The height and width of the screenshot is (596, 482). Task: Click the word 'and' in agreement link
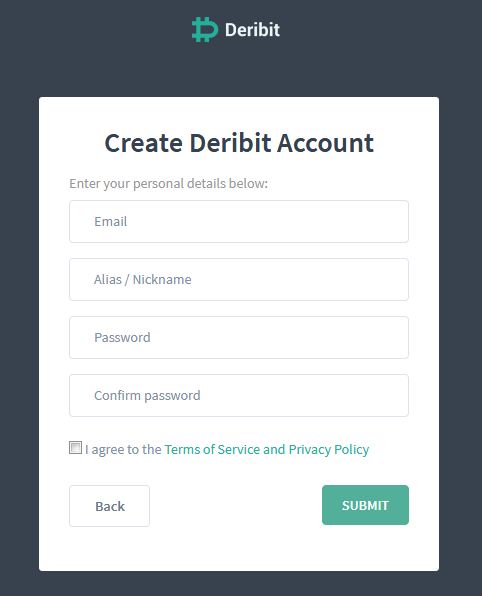point(274,449)
